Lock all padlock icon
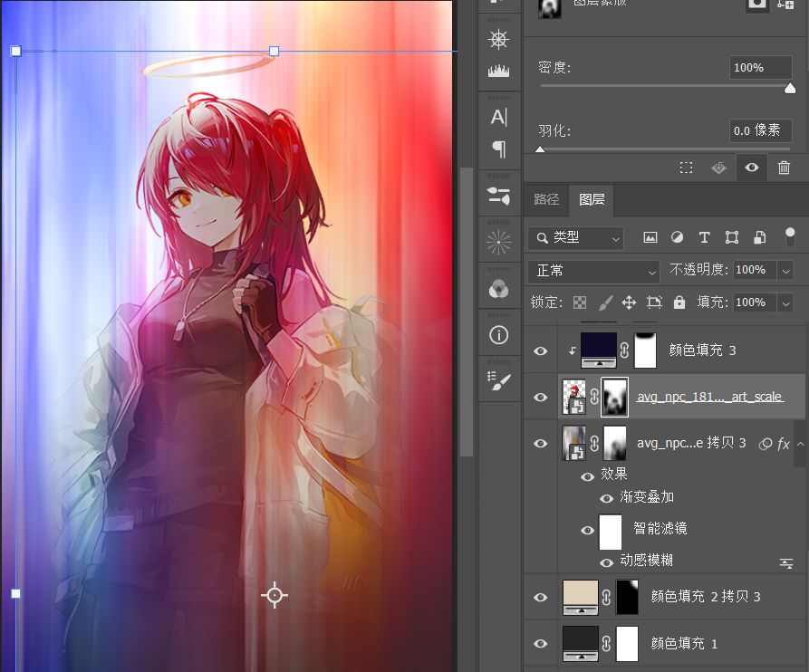Screen dimensions: 809x672 click(x=679, y=302)
